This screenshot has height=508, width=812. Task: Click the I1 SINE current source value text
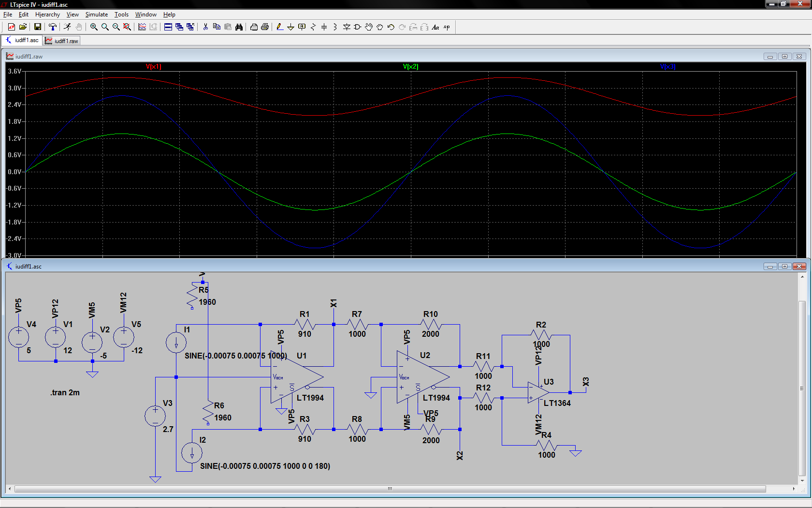click(236, 356)
